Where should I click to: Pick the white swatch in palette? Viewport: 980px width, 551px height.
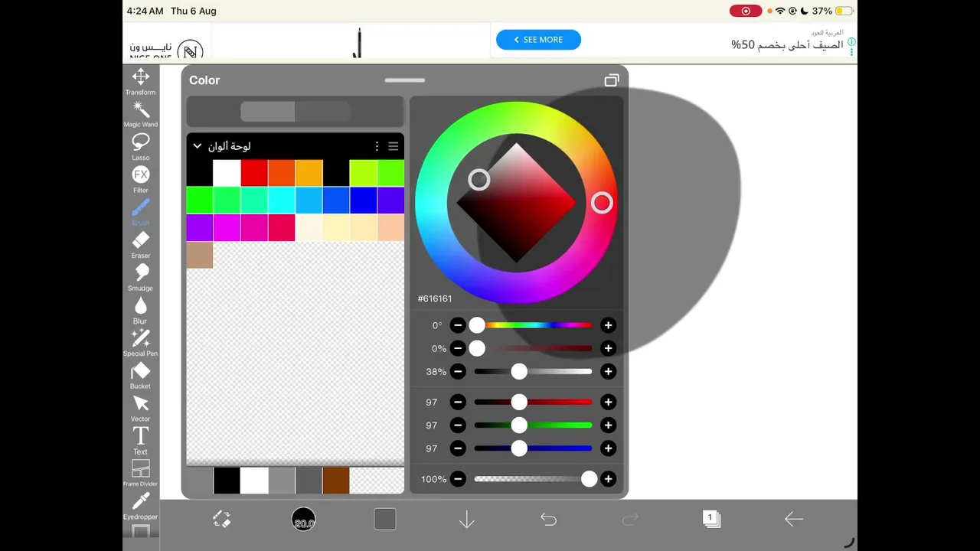(x=227, y=173)
